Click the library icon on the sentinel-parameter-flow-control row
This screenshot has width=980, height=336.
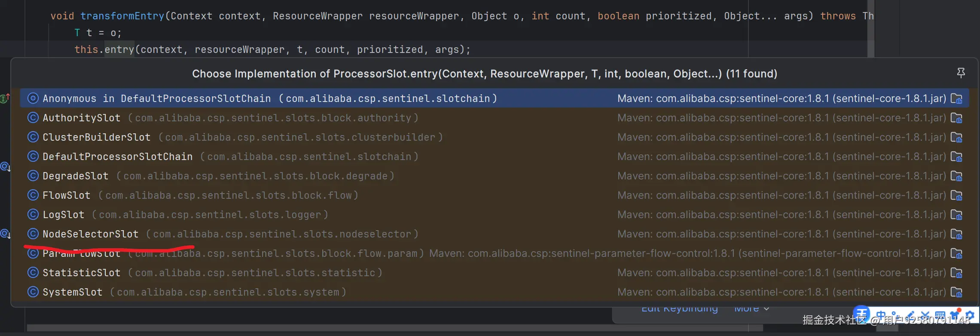(x=956, y=253)
